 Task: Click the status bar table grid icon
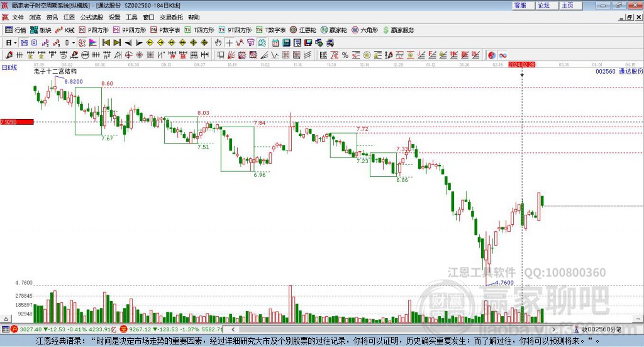click(5, 329)
